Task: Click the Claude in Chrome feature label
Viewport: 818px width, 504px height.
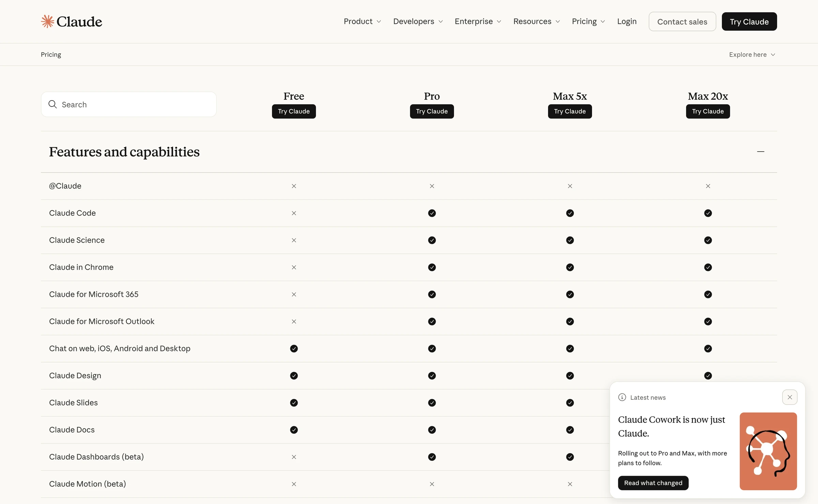Action: (81, 267)
